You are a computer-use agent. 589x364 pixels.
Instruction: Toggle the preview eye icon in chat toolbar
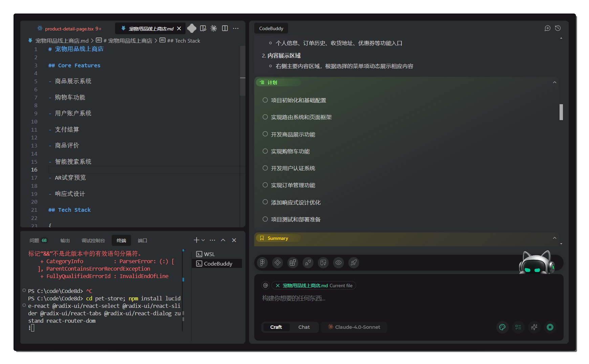point(339,263)
